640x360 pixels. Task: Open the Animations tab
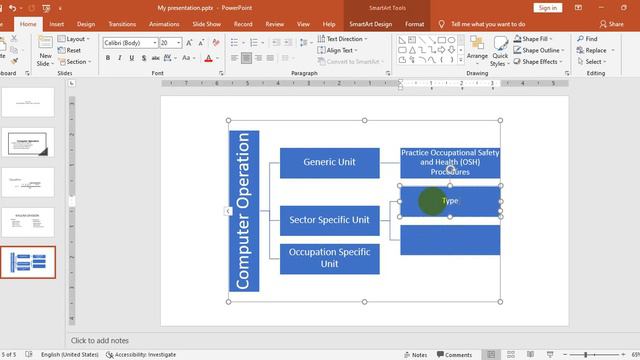(x=164, y=24)
